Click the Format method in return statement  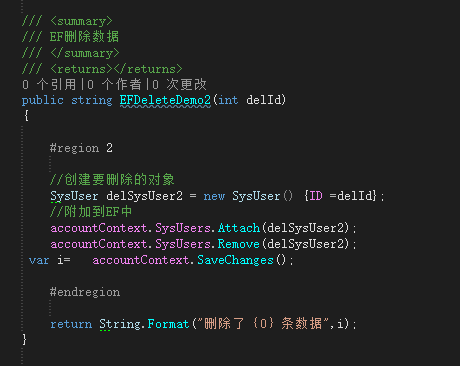point(168,324)
